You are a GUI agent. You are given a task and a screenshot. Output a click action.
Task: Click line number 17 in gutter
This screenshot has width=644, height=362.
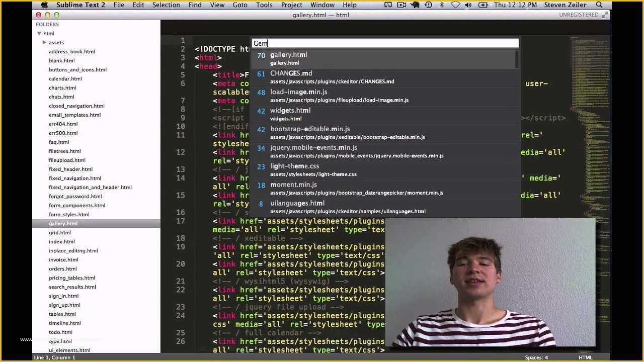tap(181, 221)
